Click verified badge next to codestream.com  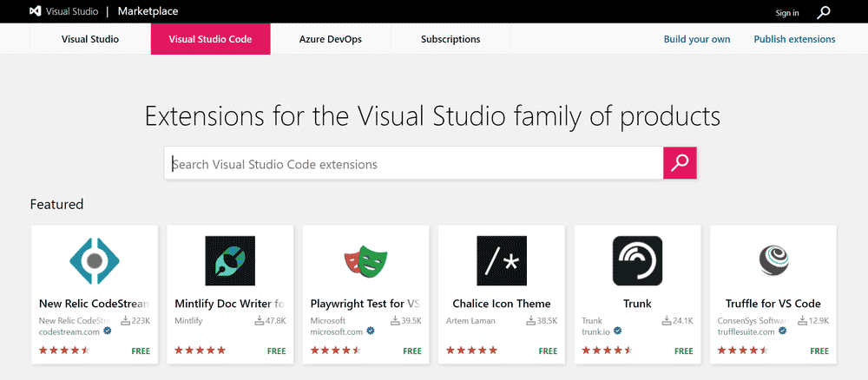[108, 331]
